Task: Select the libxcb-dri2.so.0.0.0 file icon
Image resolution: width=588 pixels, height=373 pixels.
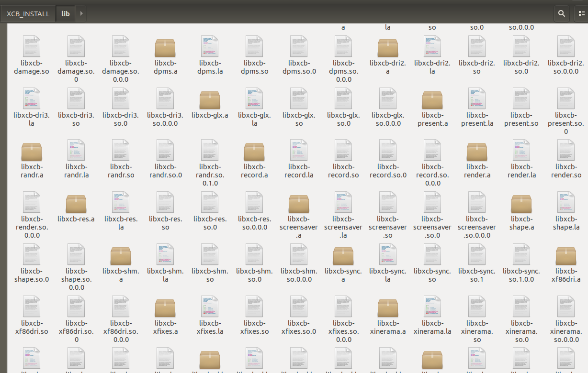Action: 566,47
